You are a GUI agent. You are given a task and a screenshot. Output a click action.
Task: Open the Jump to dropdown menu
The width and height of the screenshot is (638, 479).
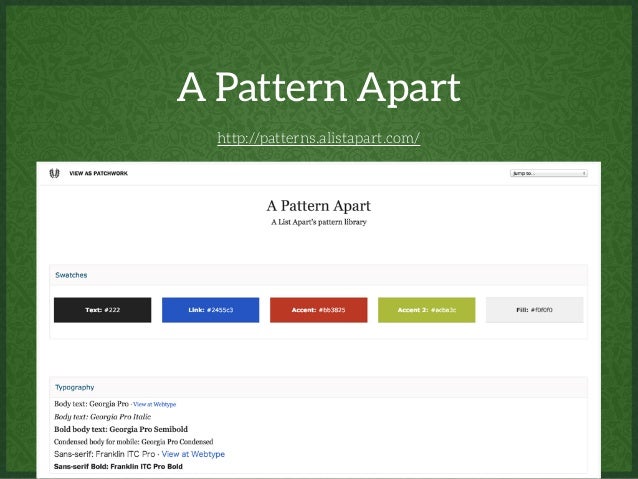pos(548,173)
